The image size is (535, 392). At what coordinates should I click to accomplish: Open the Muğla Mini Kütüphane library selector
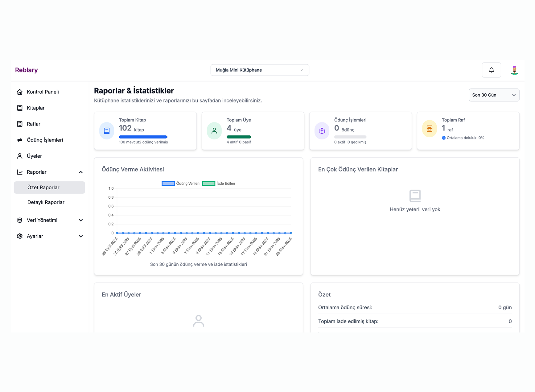click(x=260, y=70)
